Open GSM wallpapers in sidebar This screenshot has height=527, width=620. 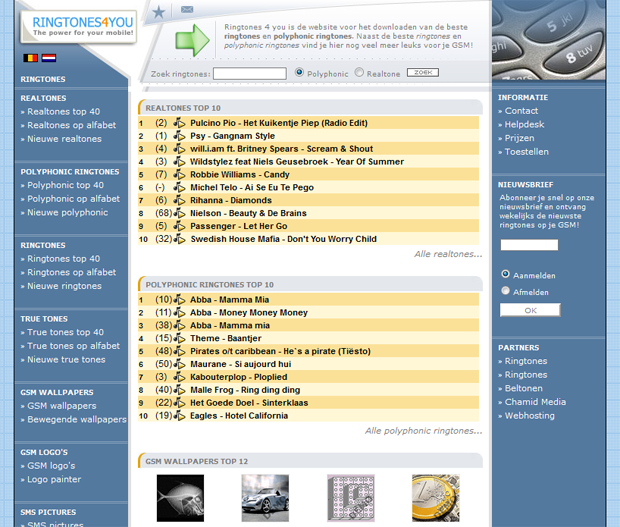click(61, 406)
